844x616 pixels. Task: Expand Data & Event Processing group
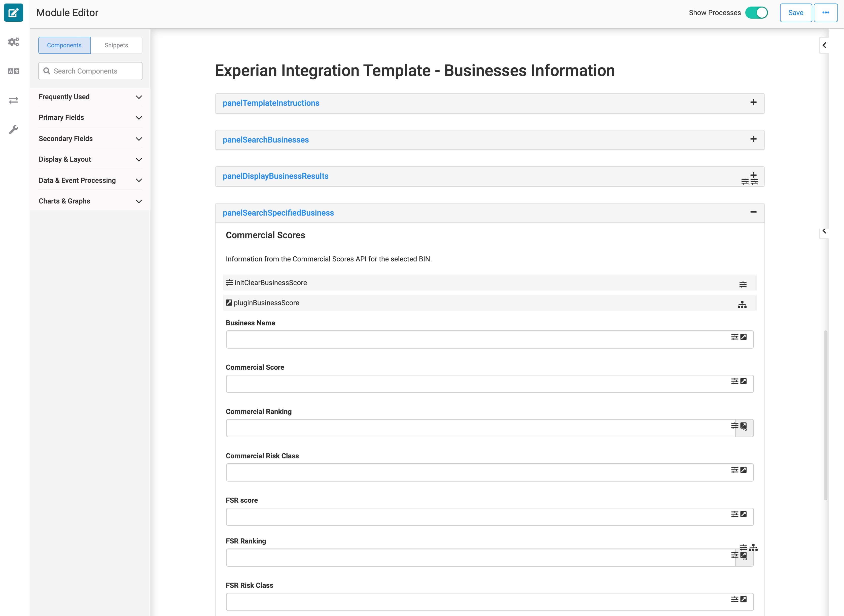tap(90, 181)
